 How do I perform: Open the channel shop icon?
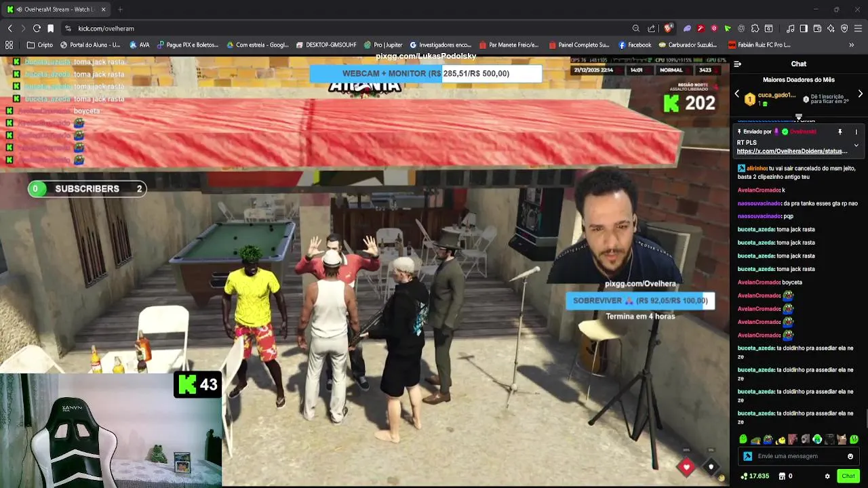tap(782, 476)
